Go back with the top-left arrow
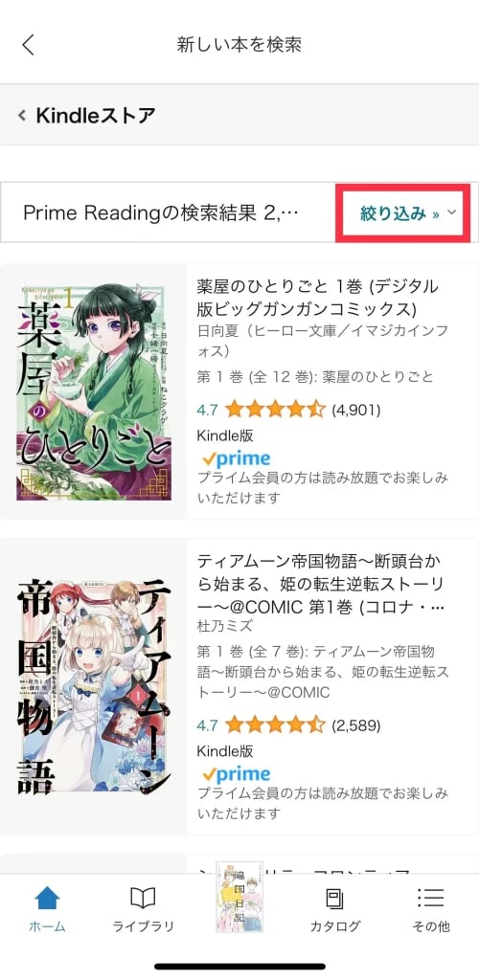The height and width of the screenshot is (980, 479). 28,45
